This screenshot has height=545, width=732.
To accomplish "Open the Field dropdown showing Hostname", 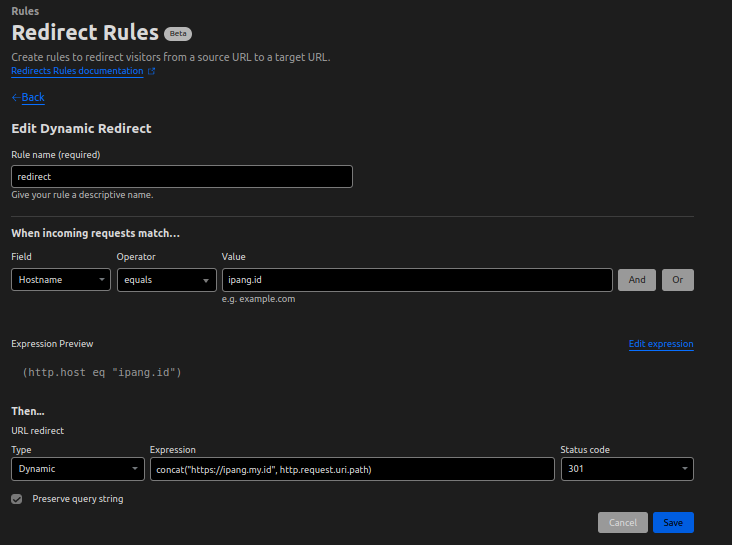I will click(61, 280).
